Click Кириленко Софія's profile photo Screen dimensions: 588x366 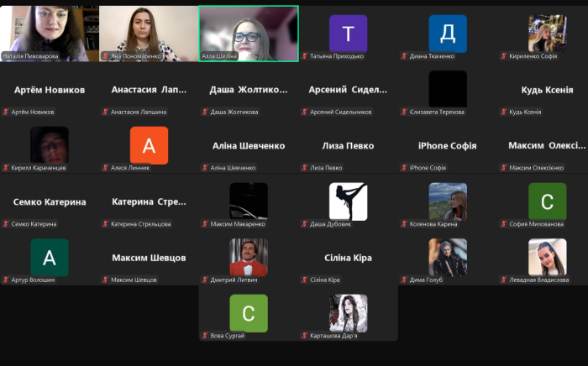[547, 34]
